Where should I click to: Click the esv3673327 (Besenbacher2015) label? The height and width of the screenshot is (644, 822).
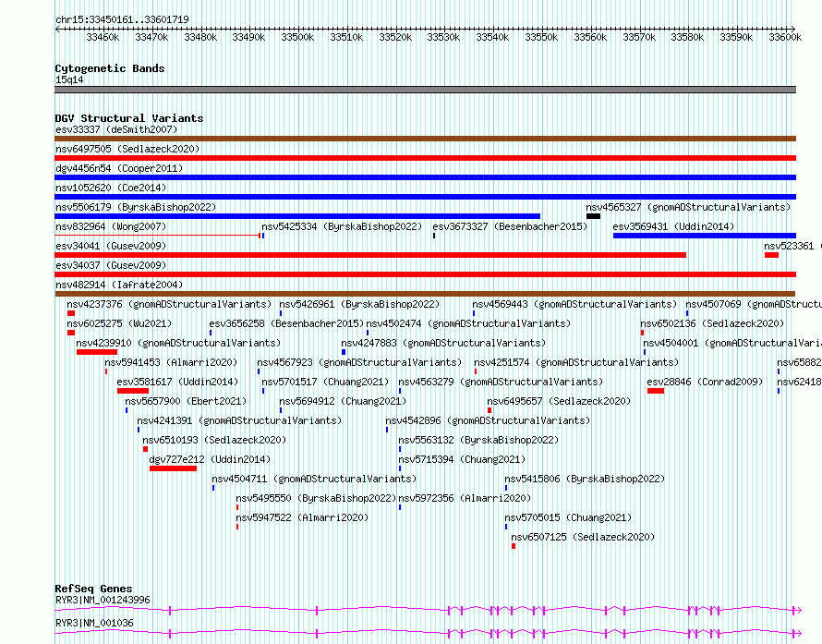[510, 226]
